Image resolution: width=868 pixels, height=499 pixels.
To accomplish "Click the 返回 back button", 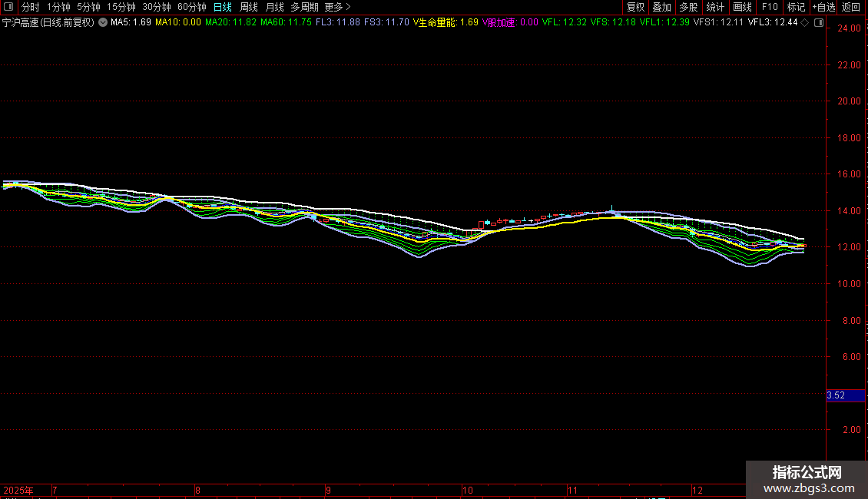I will point(851,7).
